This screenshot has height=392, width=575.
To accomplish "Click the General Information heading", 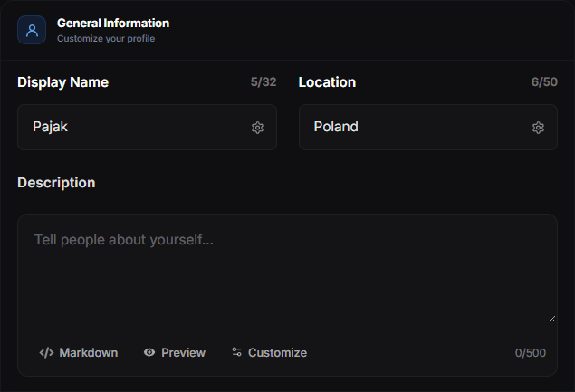I will [x=113, y=24].
